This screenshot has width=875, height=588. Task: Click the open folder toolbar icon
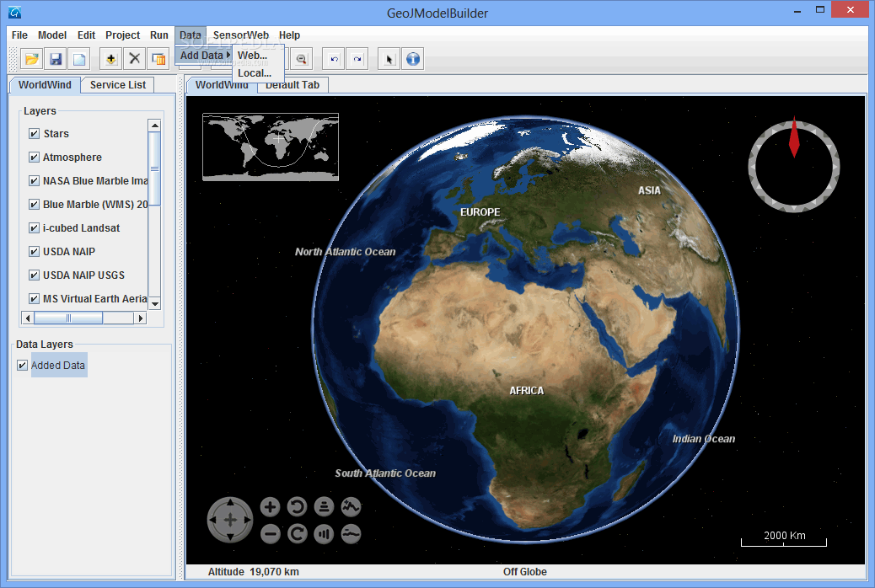point(32,59)
